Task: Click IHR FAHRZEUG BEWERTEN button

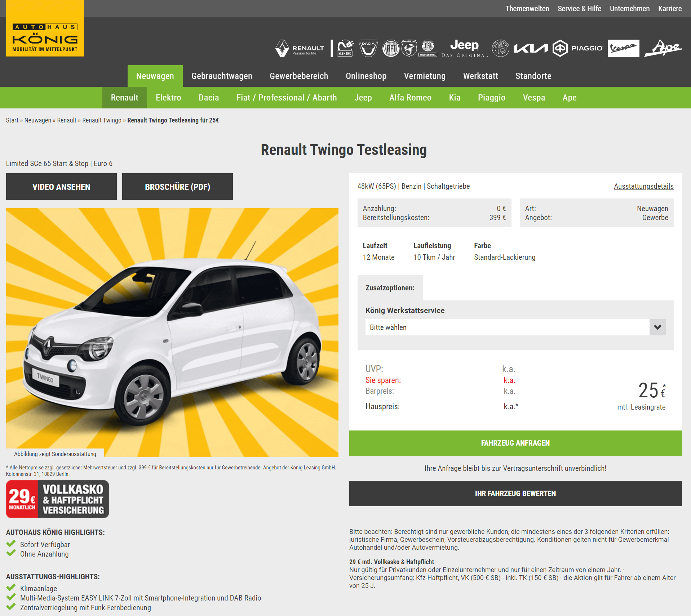Action: click(515, 494)
